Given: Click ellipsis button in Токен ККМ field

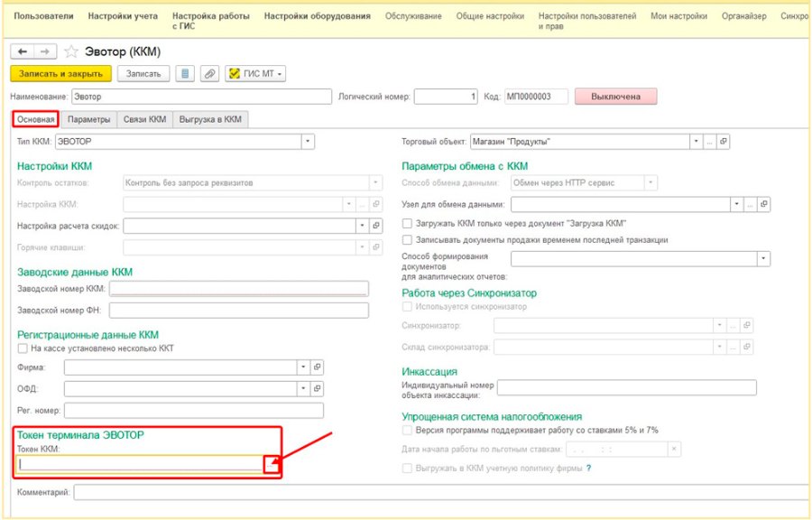Looking at the screenshot, I should 271,465.
